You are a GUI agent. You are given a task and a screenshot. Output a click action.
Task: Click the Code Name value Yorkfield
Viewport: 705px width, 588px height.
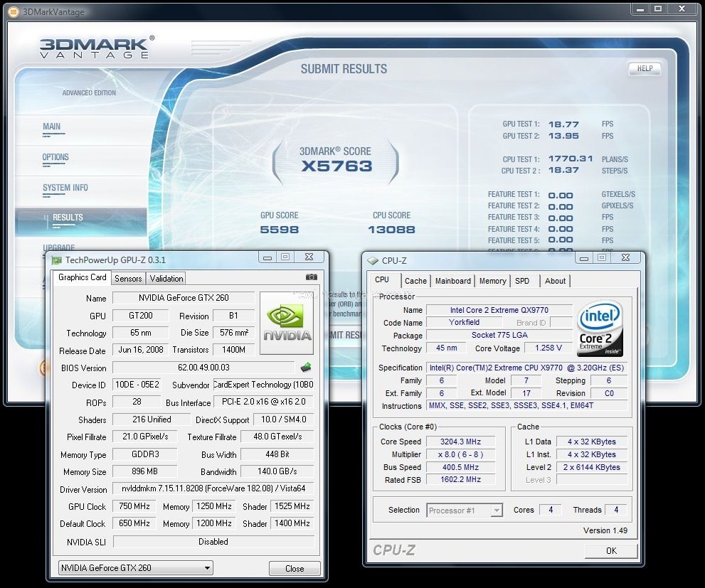(464, 323)
